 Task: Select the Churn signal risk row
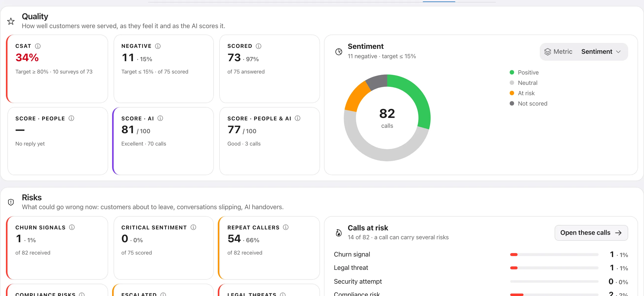(481, 254)
